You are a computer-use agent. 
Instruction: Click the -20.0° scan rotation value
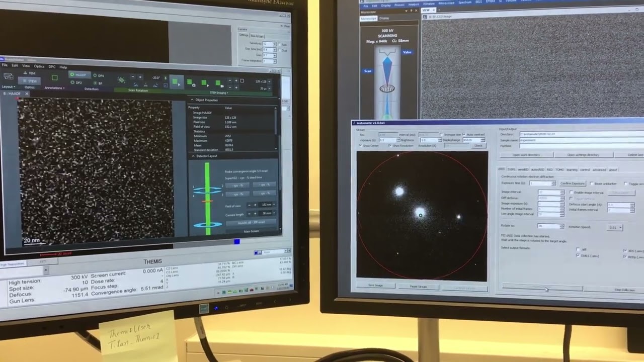point(156,78)
